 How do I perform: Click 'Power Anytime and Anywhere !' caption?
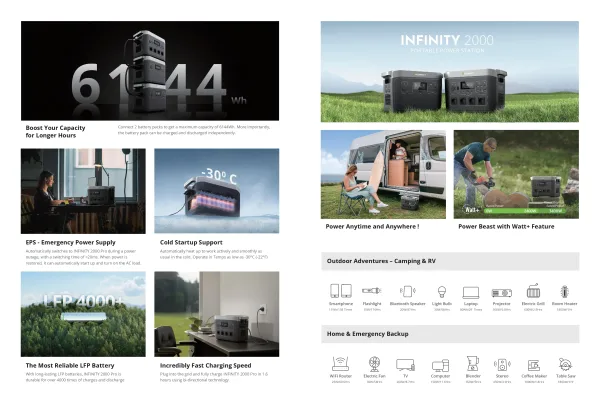(372, 227)
